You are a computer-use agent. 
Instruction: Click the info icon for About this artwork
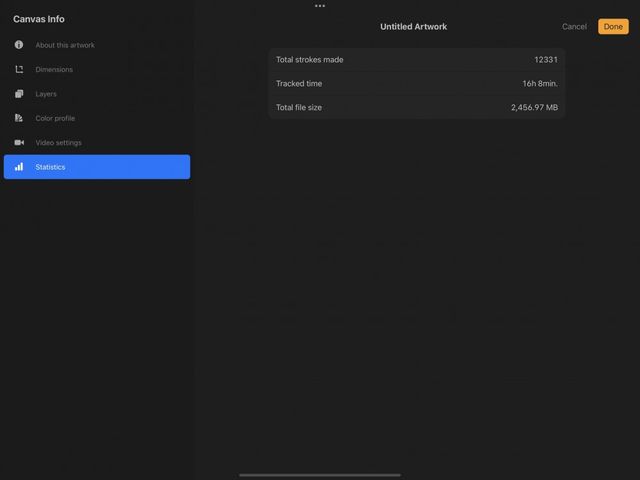[x=19, y=45]
